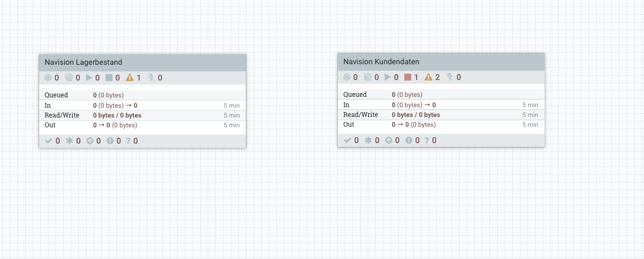Click the disabled components icon in Navision Lagerbestand
Screen dimensions: 644x259
click(152, 78)
